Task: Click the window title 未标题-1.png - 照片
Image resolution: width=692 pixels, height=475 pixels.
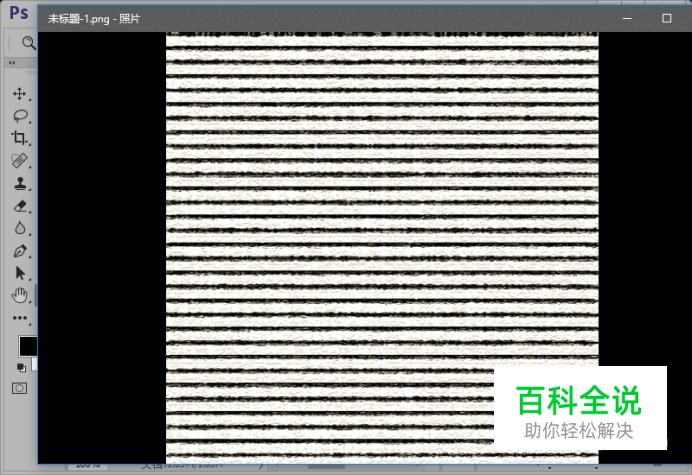Action: point(94,19)
